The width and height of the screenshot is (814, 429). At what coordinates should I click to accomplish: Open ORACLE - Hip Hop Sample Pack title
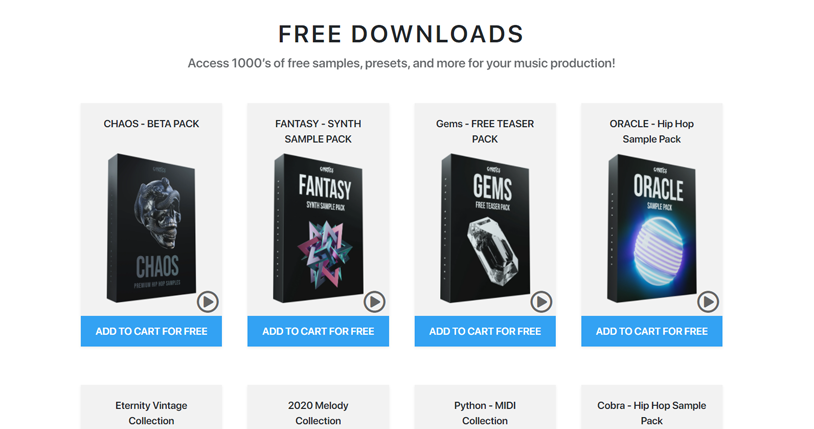click(652, 131)
